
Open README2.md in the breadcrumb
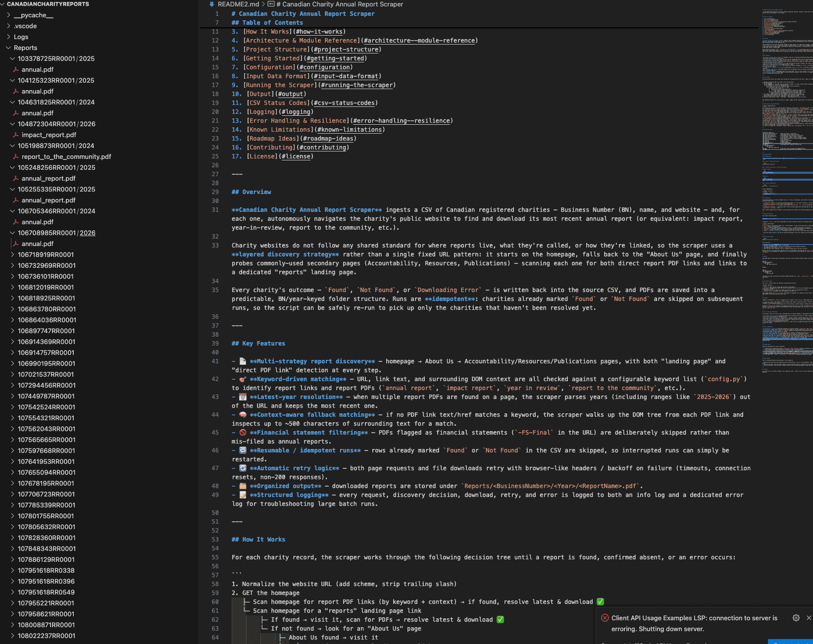[x=238, y=4]
